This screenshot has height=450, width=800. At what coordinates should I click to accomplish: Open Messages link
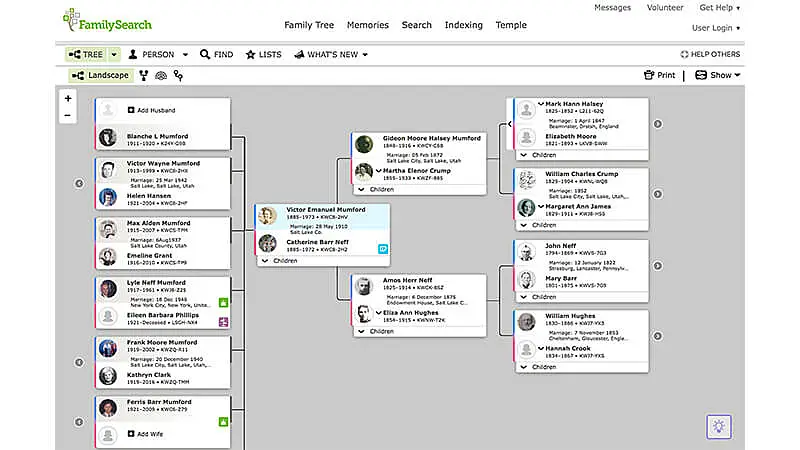click(612, 8)
